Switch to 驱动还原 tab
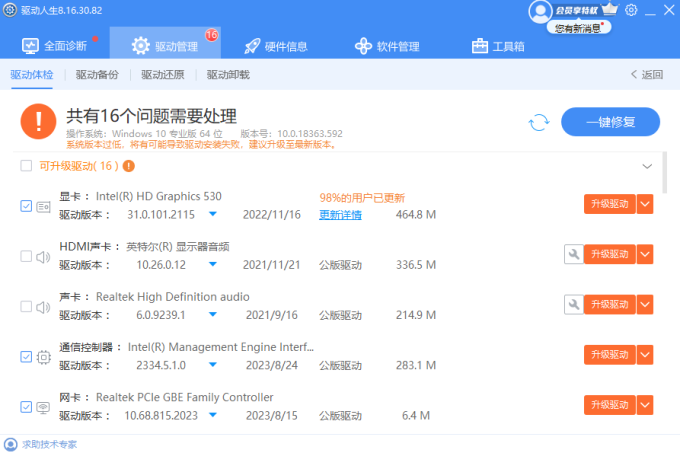The height and width of the screenshot is (453, 680). tap(163, 75)
